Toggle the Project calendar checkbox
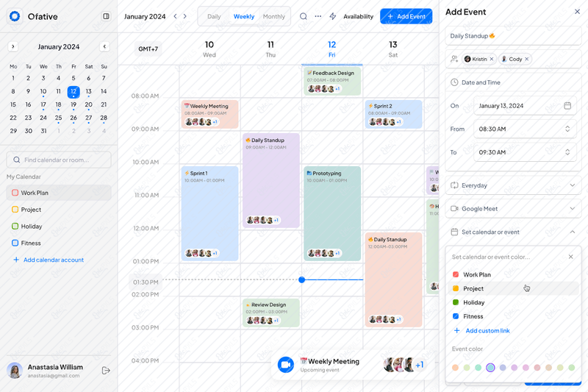This screenshot has height=392, width=588. [x=15, y=210]
